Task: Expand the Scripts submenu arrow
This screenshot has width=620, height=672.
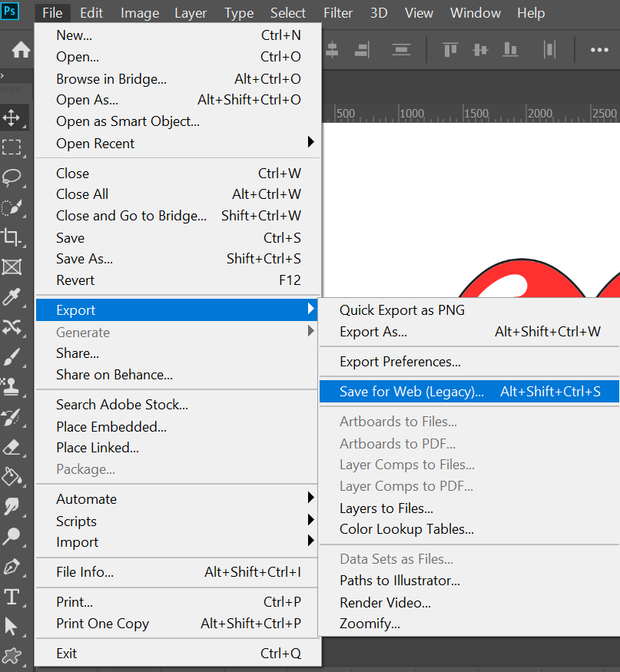Action: coord(311,519)
